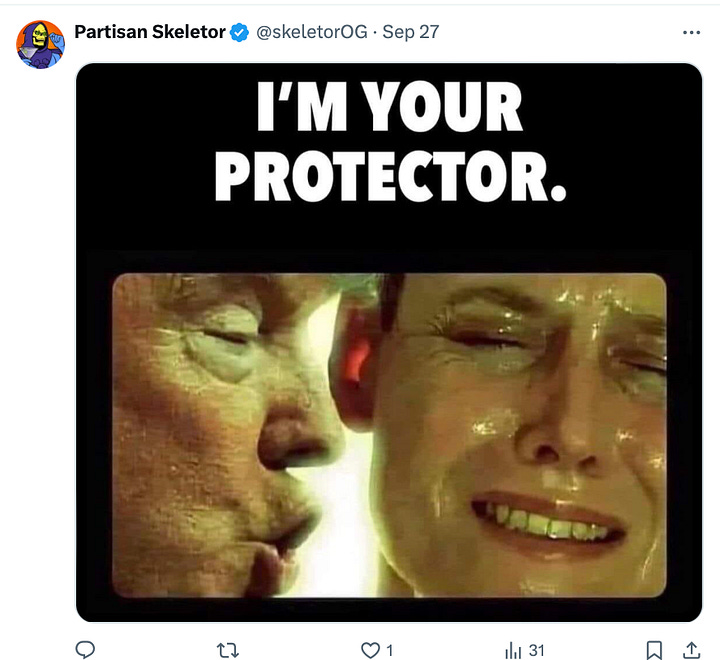Open the three-dot more options menu
This screenshot has height=660, width=720.
click(x=691, y=32)
